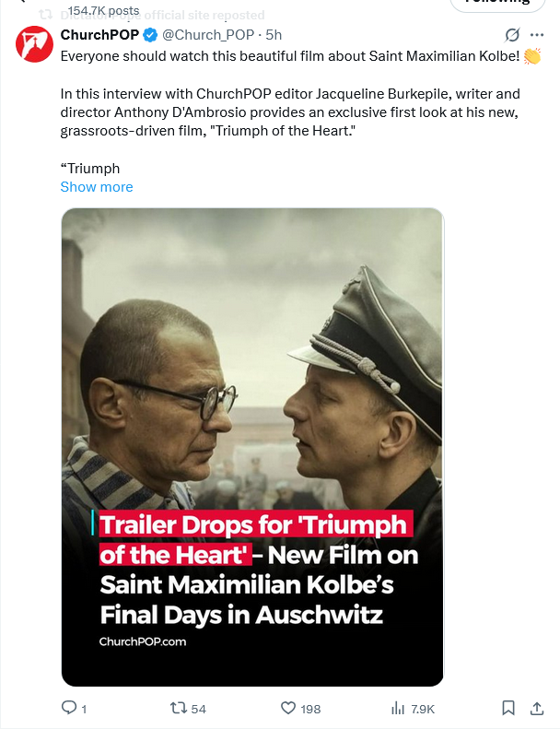Click the Grok explain-post icon

(512, 35)
